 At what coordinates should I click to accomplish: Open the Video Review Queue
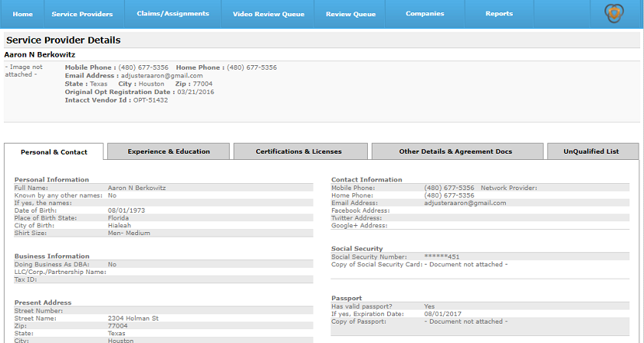(x=268, y=14)
